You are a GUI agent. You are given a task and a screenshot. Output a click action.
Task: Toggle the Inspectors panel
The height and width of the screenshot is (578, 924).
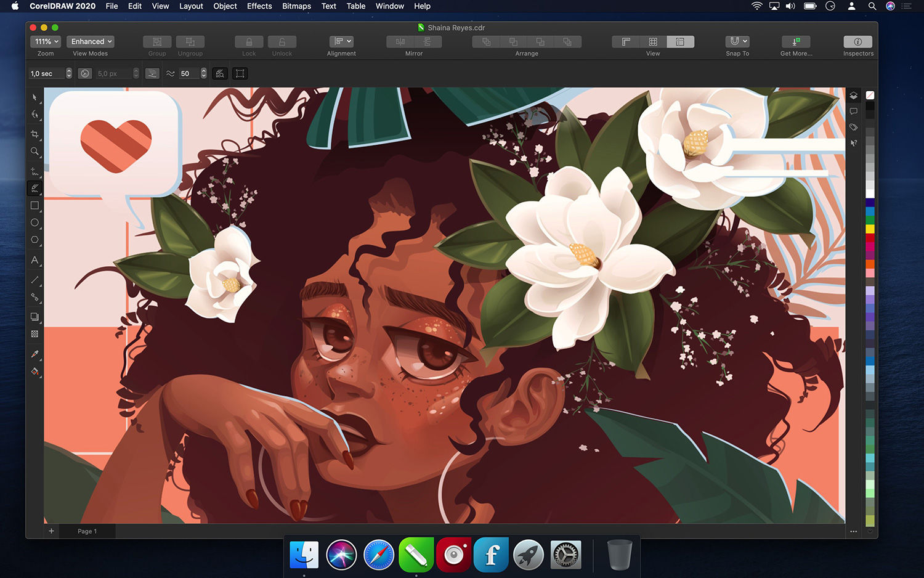(x=857, y=42)
